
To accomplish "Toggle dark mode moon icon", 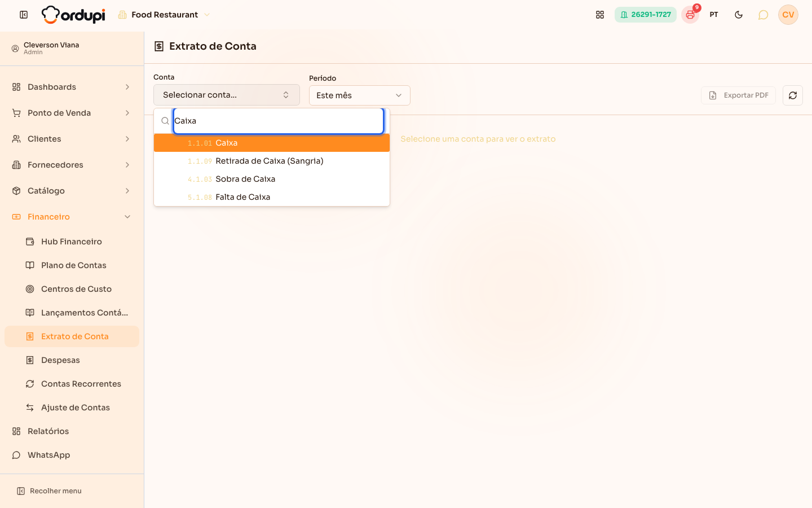I will pos(739,15).
